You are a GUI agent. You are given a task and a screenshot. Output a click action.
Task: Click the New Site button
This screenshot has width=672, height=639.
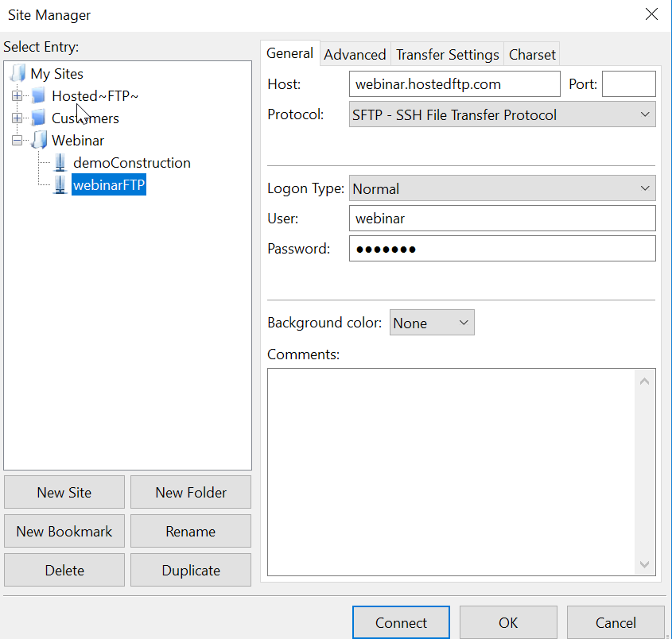click(x=64, y=492)
